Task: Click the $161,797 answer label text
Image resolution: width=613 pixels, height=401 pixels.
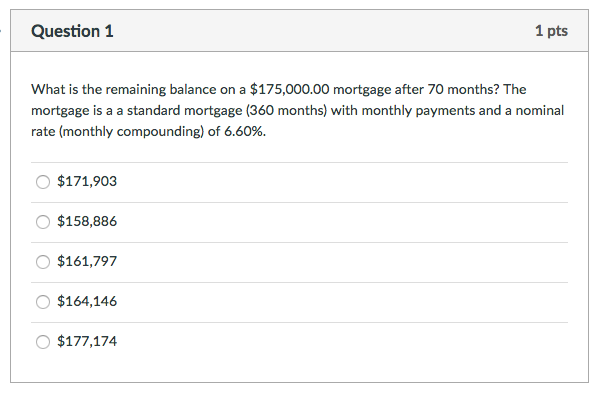Action: tap(87, 261)
